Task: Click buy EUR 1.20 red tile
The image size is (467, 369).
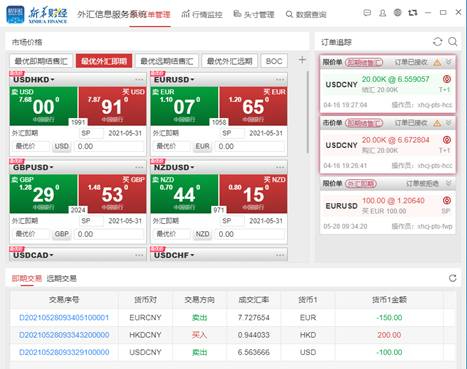Action: 253,106
